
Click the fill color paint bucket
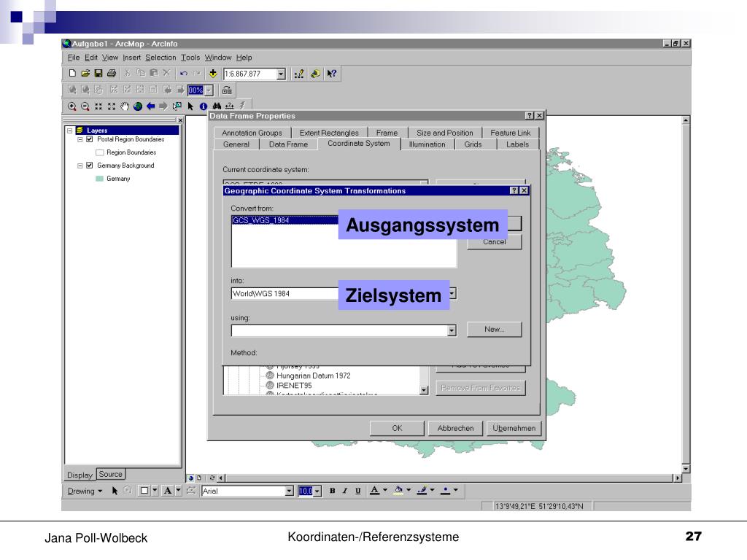[x=399, y=491]
